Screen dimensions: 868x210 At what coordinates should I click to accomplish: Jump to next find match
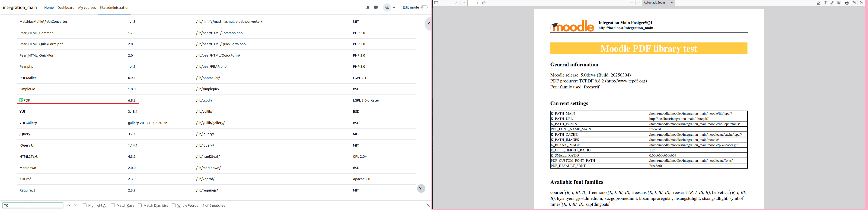tap(76, 205)
